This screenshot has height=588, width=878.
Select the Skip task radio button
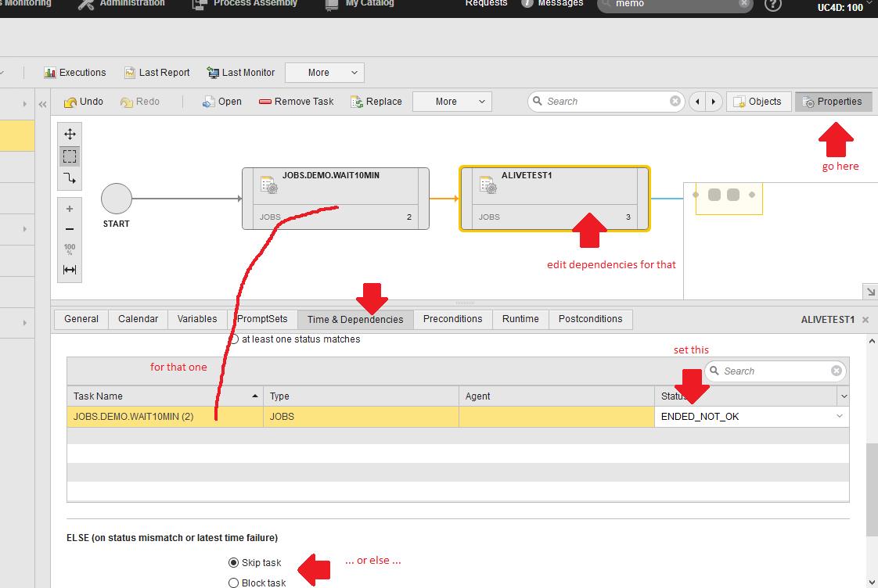(233, 562)
